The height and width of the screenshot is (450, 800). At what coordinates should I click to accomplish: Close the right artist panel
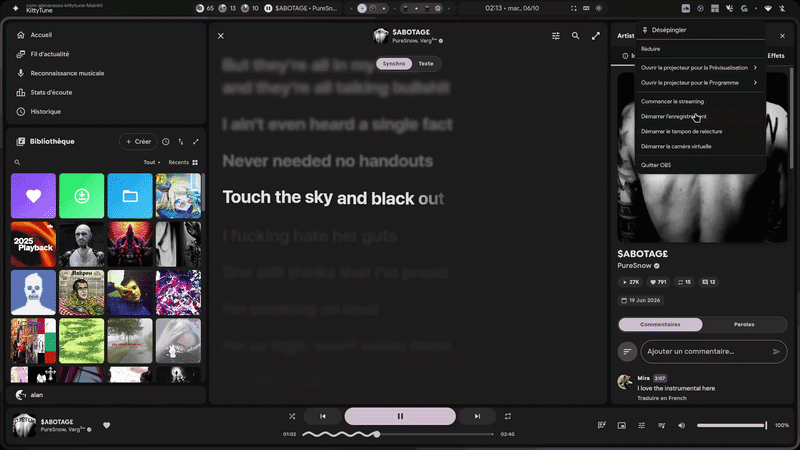(782, 36)
